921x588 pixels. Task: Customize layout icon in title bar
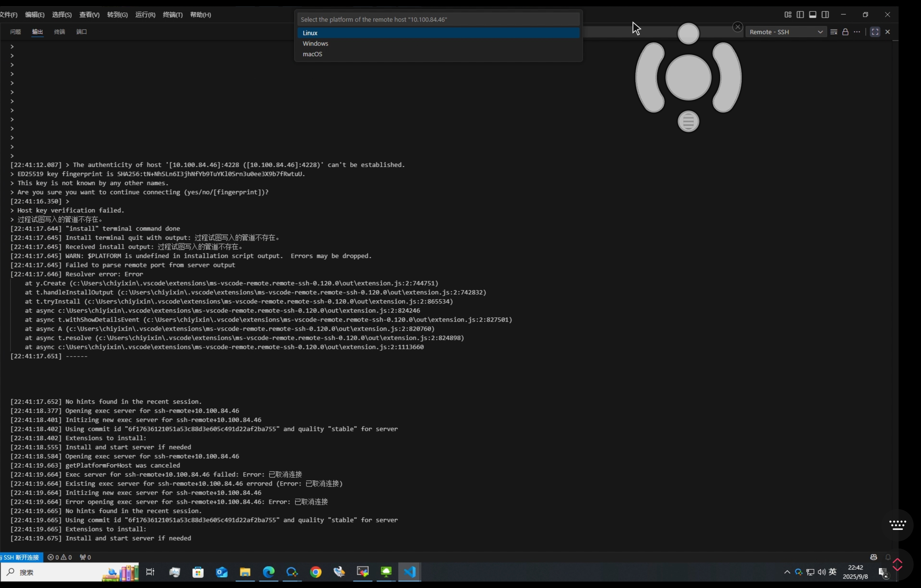[x=788, y=14]
